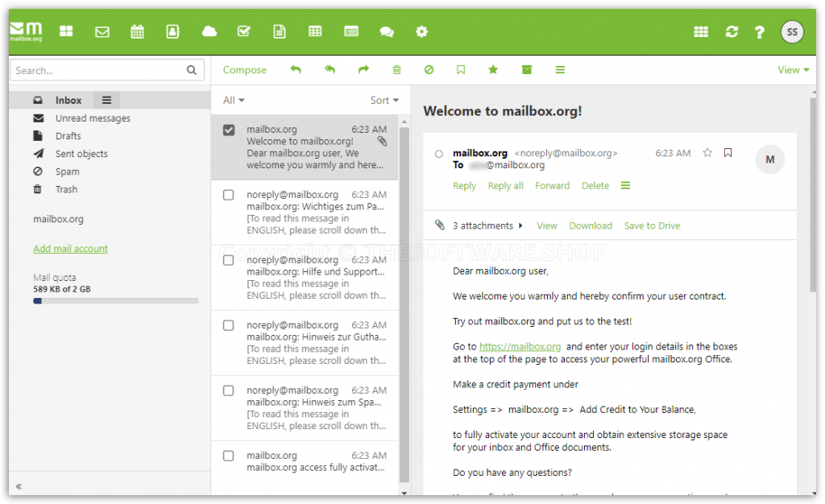Image resolution: width=825 pixels, height=504 pixels.
Task: Open the app launcher grid icon
Action: click(701, 32)
